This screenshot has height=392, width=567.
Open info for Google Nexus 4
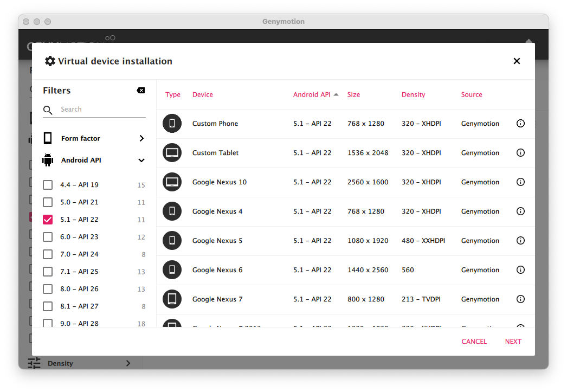tap(520, 211)
